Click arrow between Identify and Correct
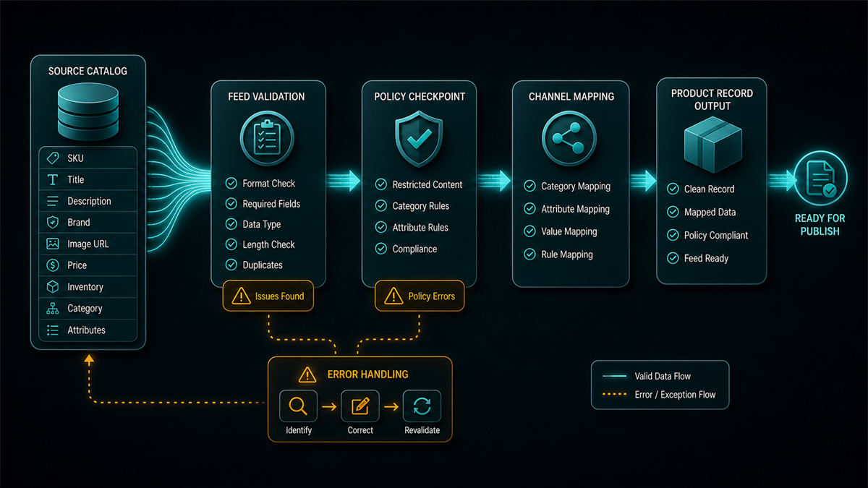The image size is (868, 488). tap(329, 407)
